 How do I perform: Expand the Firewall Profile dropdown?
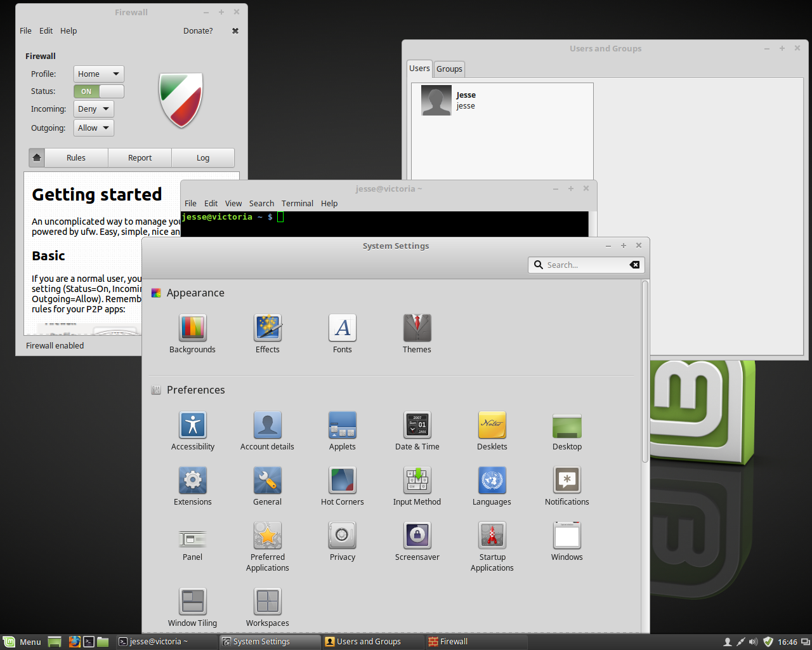[99, 74]
